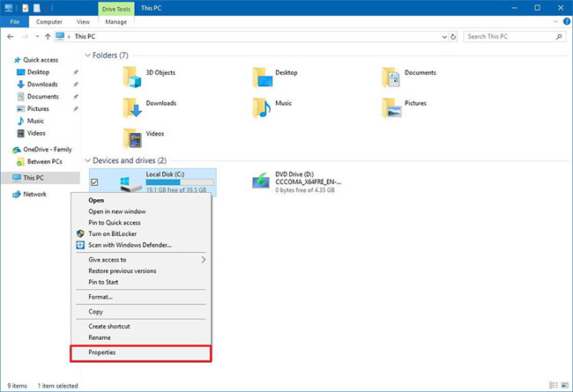Click the Local Disk usage bar
This screenshot has height=392, width=573.
[x=180, y=182]
